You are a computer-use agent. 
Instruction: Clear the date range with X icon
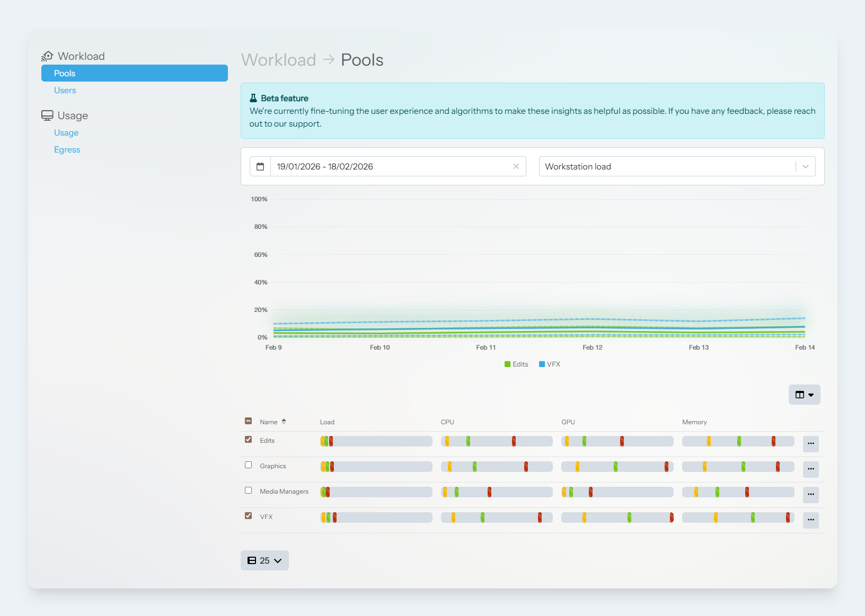(516, 166)
